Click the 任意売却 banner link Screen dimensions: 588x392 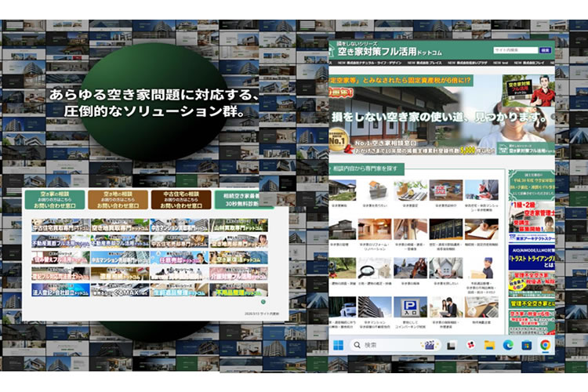pyautogui.click(x=179, y=258)
